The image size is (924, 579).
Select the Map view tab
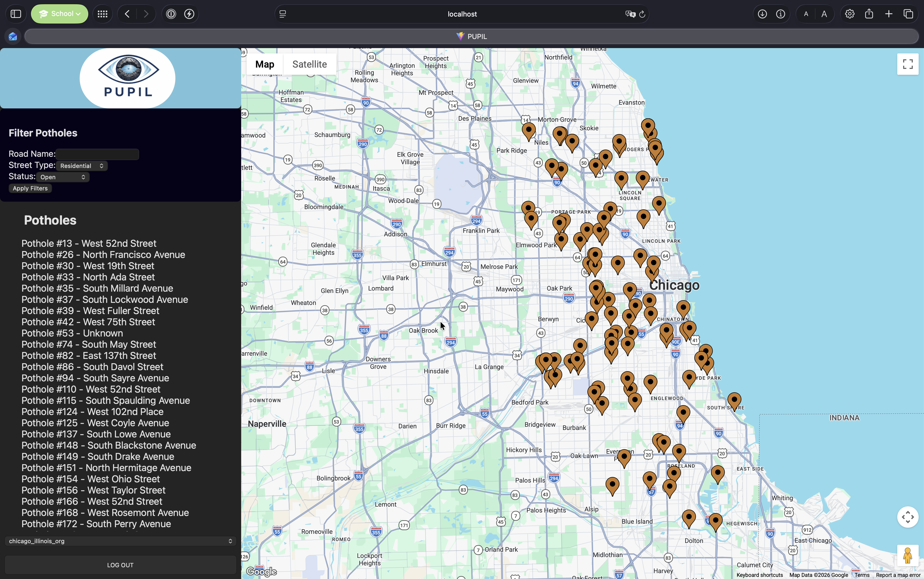[264, 64]
